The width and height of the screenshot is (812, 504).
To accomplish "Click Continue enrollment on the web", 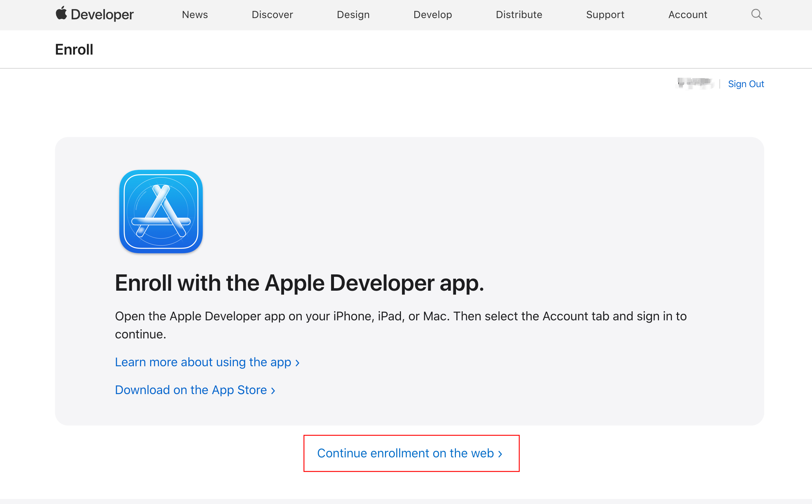I will click(x=410, y=453).
